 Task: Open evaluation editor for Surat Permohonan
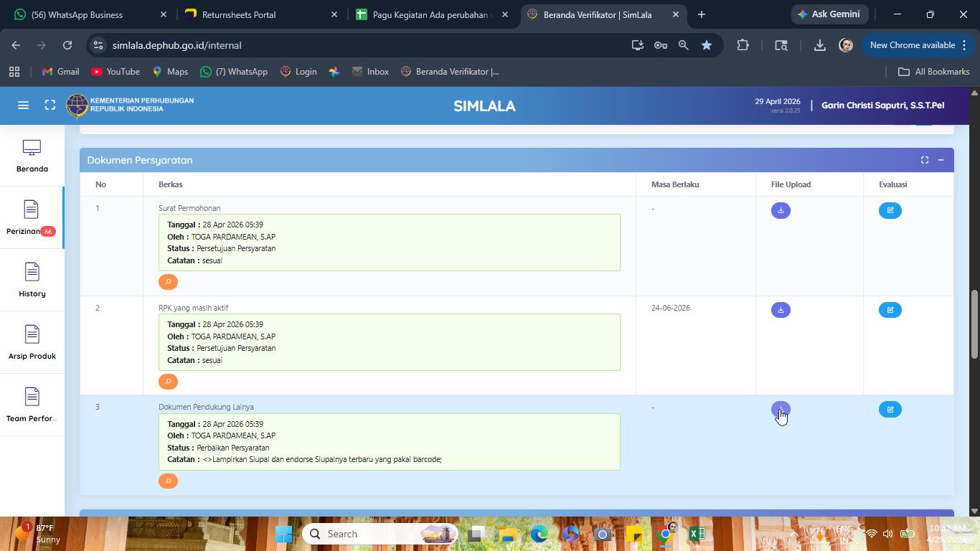[x=890, y=210]
